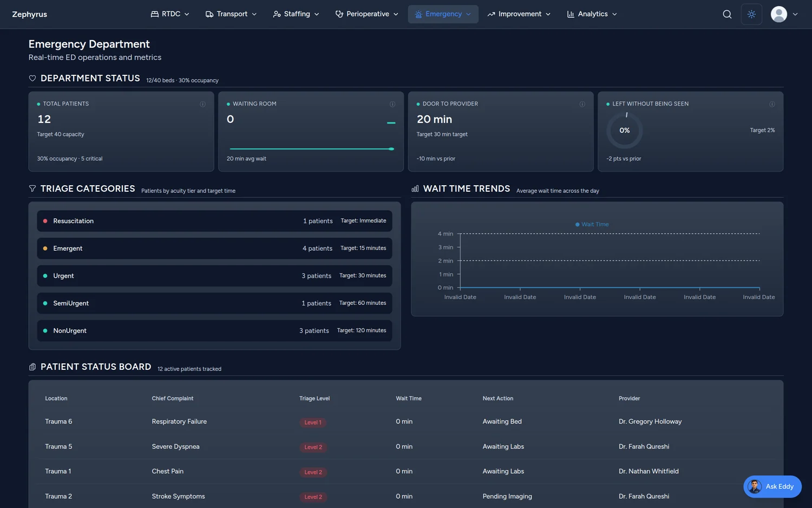This screenshot has width=812, height=508.
Task: Open the Perioperative menu
Action: point(366,14)
